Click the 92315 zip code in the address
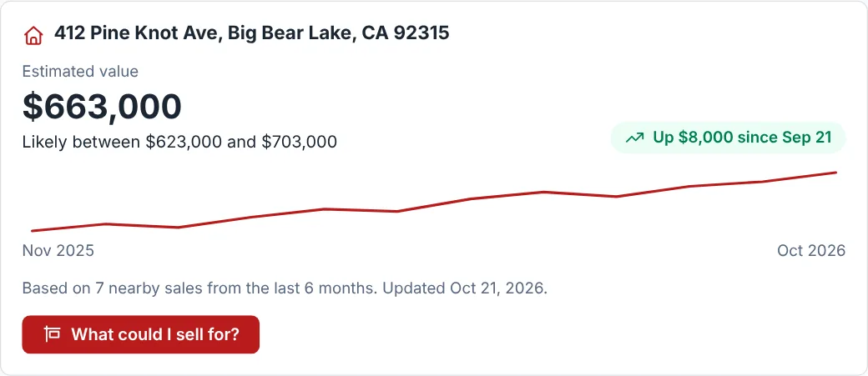Image resolution: width=868 pixels, height=376 pixels. tap(421, 33)
